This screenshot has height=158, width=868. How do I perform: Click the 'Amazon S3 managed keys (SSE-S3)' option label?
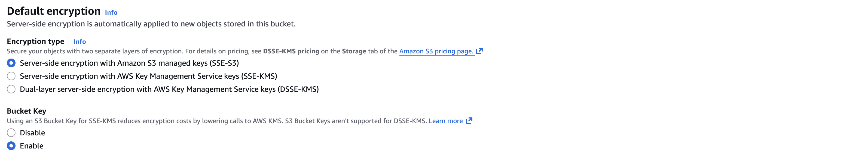pos(129,63)
